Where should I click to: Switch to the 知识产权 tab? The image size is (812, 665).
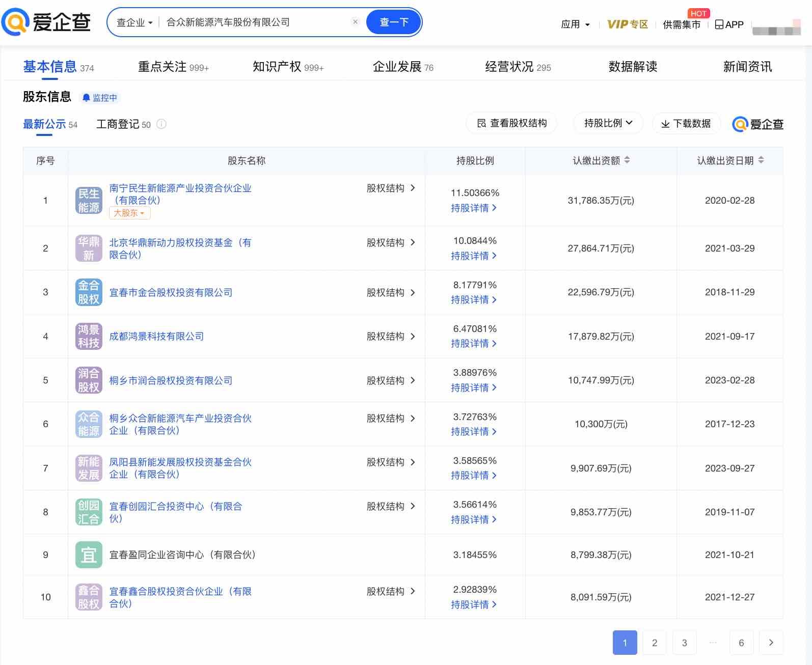tap(288, 67)
